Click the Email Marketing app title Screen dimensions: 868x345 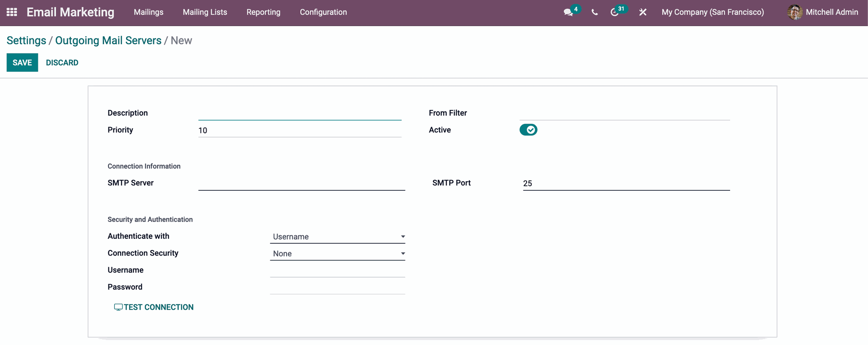71,12
